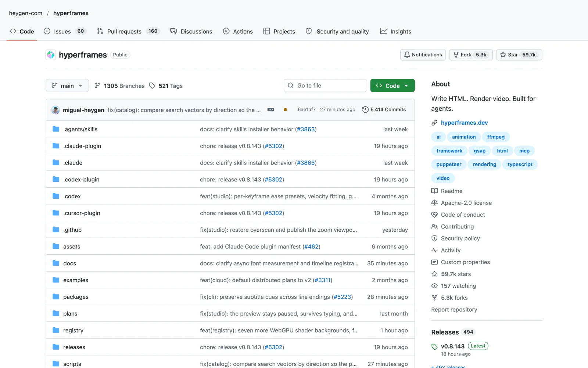
Task: Open the Releases 494 heading
Action: tap(453, 332)
